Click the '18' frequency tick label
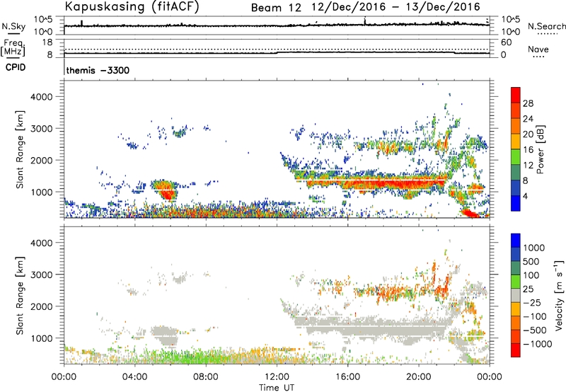The width and height of the screenshot is (566, 392). tap(47, 42)
